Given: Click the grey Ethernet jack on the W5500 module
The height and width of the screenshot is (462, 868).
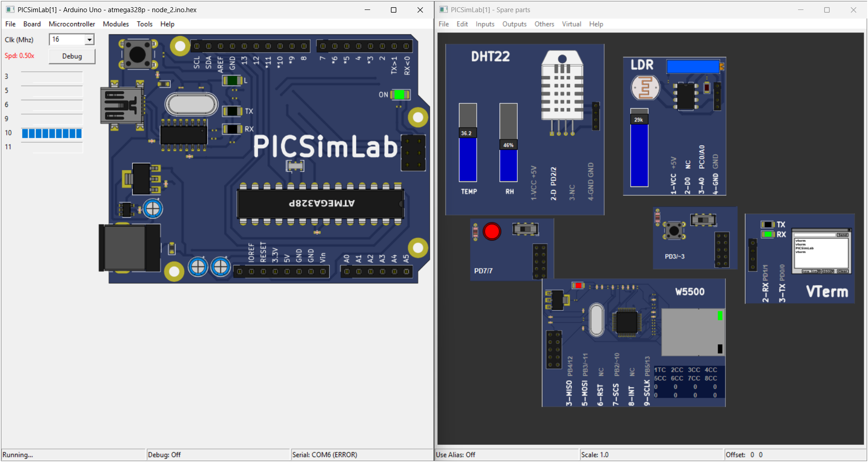Looking at the screenshot, I should [693, 332].
